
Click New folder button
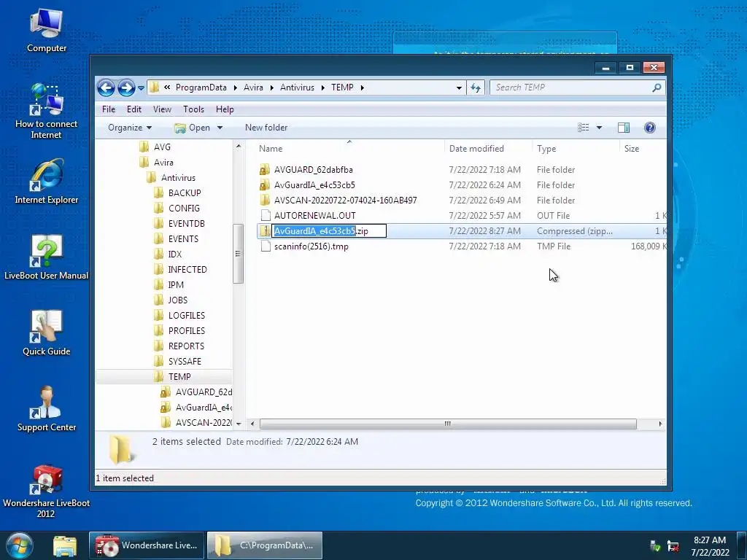[266, 128]
